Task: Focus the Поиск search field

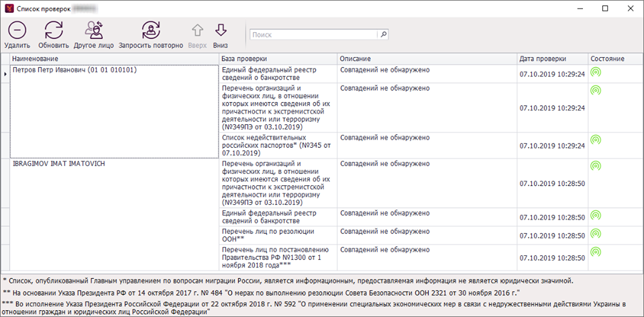Action: pos(314,35)
